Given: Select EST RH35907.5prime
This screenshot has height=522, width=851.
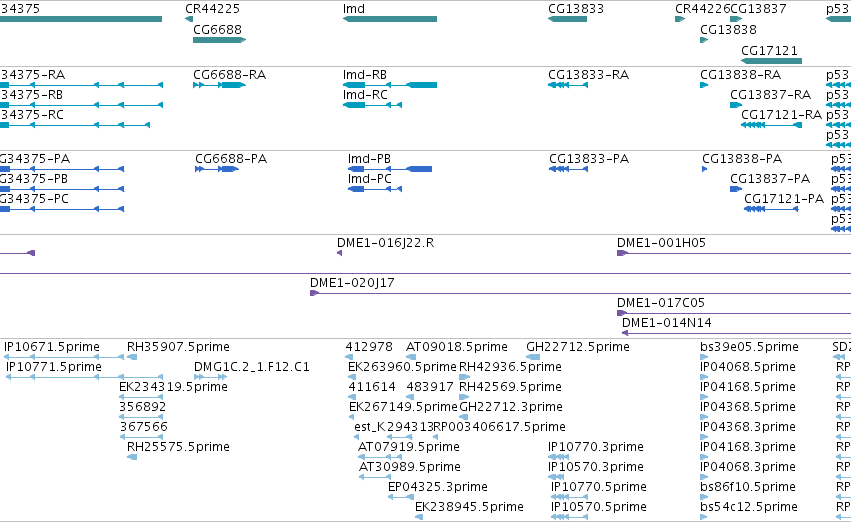Looking at the screenshot, I should pos(132,357).
